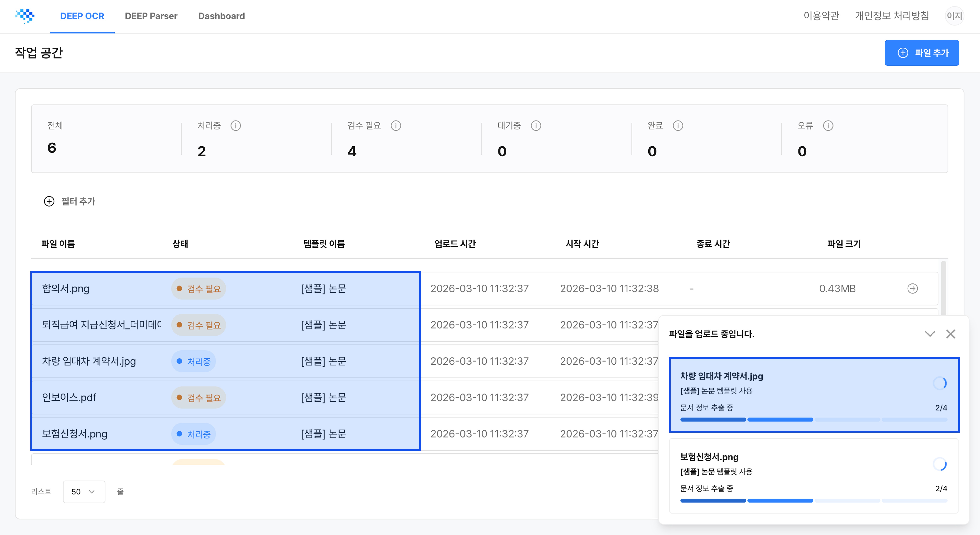980x535 pixels.
Task: Select 인보이스.pdf file row
Action: click(x=69, y=397)
